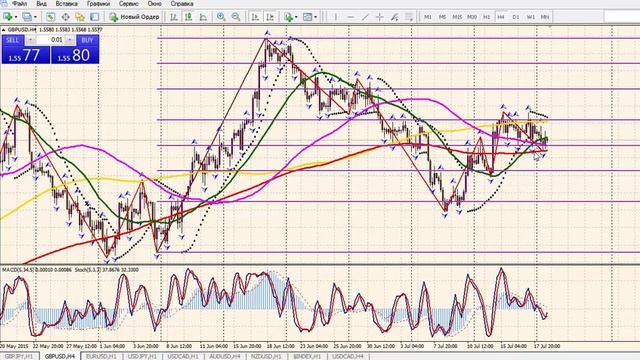Click the MACD Stoch indicator label text

point(70,270)
